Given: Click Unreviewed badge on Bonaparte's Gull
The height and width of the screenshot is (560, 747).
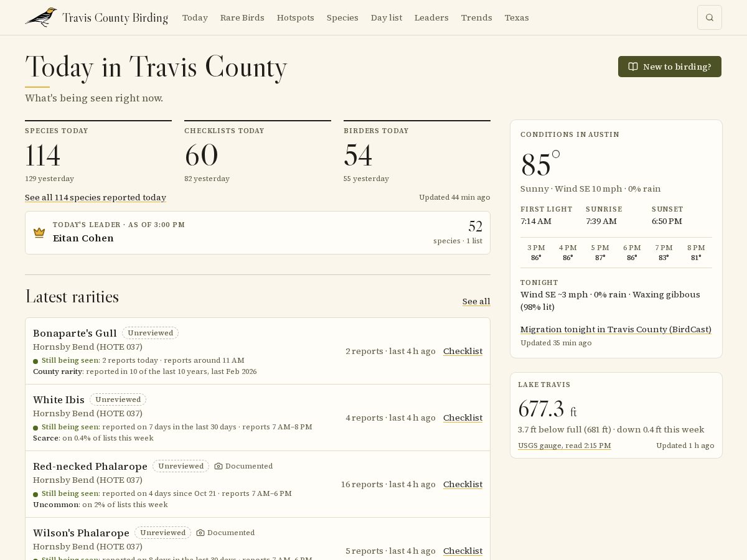Looking at the screenshot, I should coord(150,333).
